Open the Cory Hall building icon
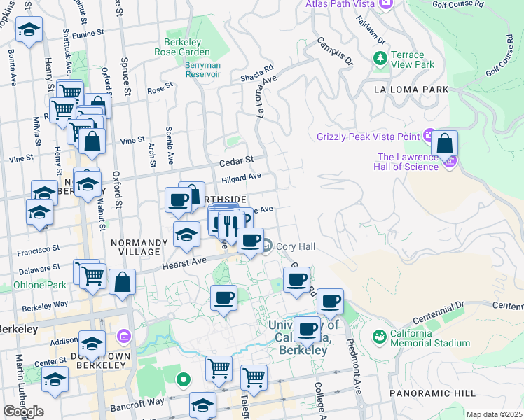 [x=266, y=246]
